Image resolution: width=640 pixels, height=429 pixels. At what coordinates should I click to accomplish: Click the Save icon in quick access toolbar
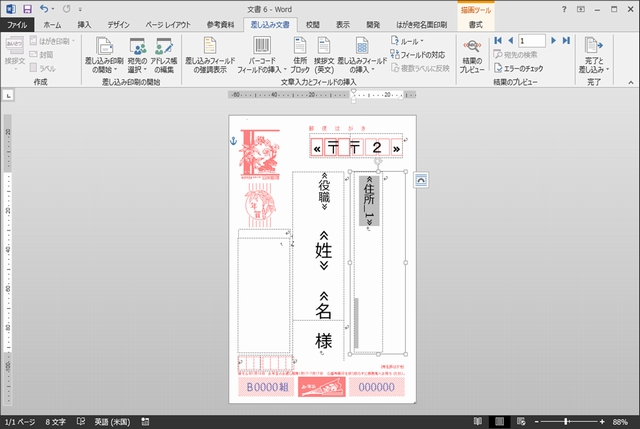click(x=27, y=9)
